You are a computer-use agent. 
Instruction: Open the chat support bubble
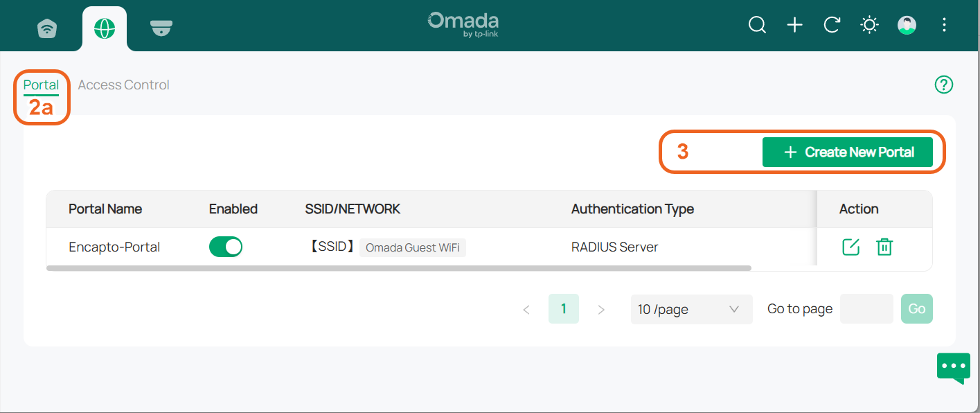click(954, 367)
